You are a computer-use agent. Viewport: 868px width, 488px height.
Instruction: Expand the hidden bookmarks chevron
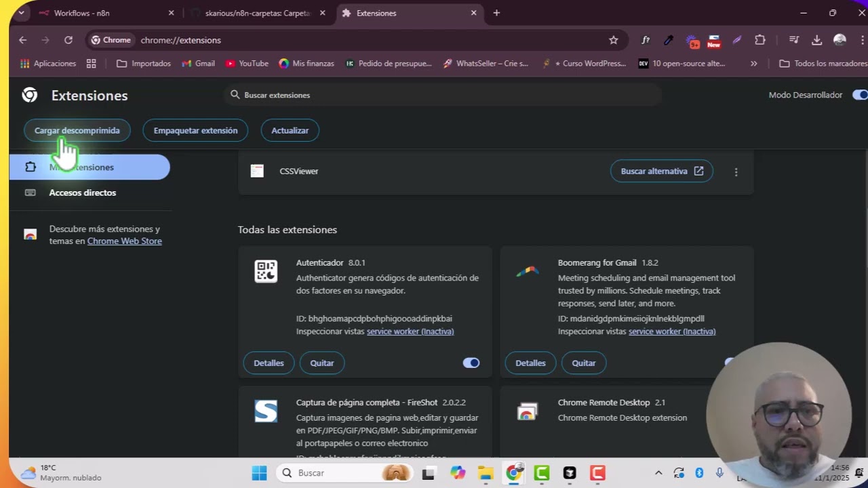coord(753,63)
